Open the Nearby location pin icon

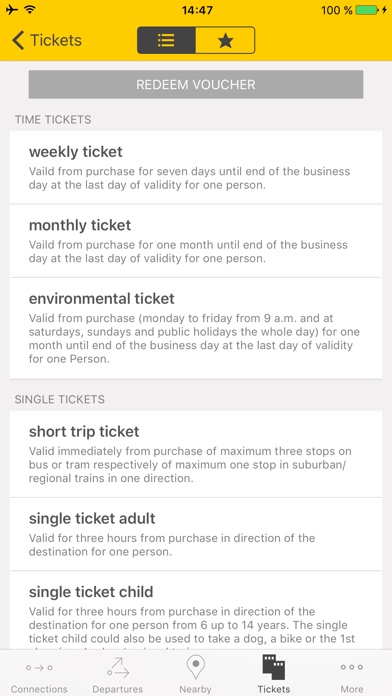coord(195,668)
